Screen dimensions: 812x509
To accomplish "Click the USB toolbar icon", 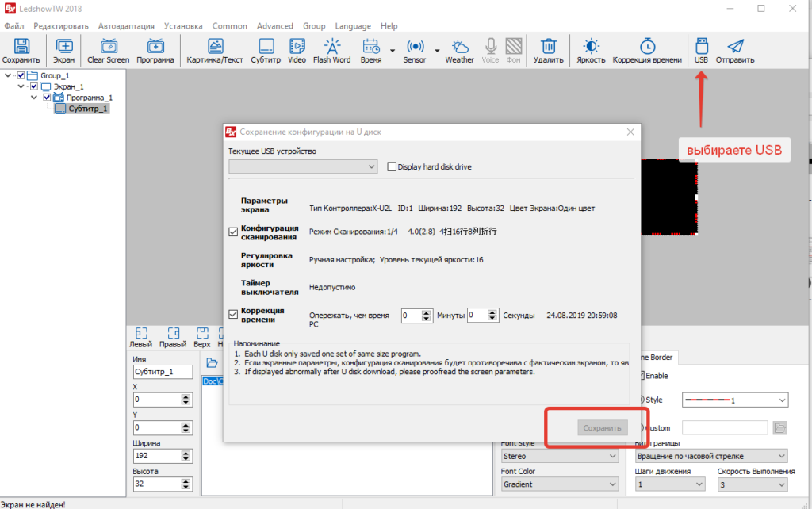I will pyautogui.click(x=701, y=51).
